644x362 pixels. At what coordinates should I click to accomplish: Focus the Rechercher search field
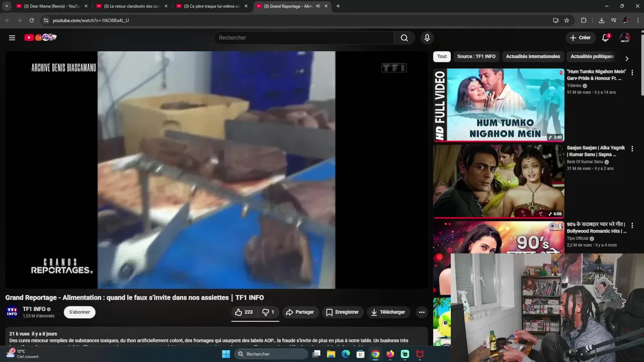[x=304, y=38]
